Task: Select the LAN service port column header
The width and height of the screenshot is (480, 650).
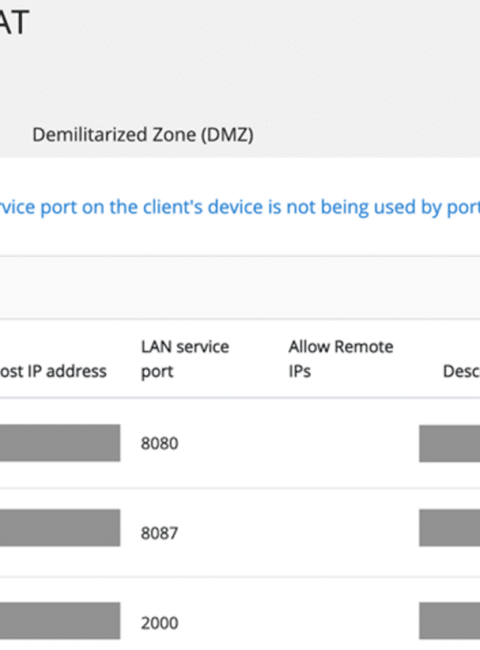Action: tap(185, 359)
